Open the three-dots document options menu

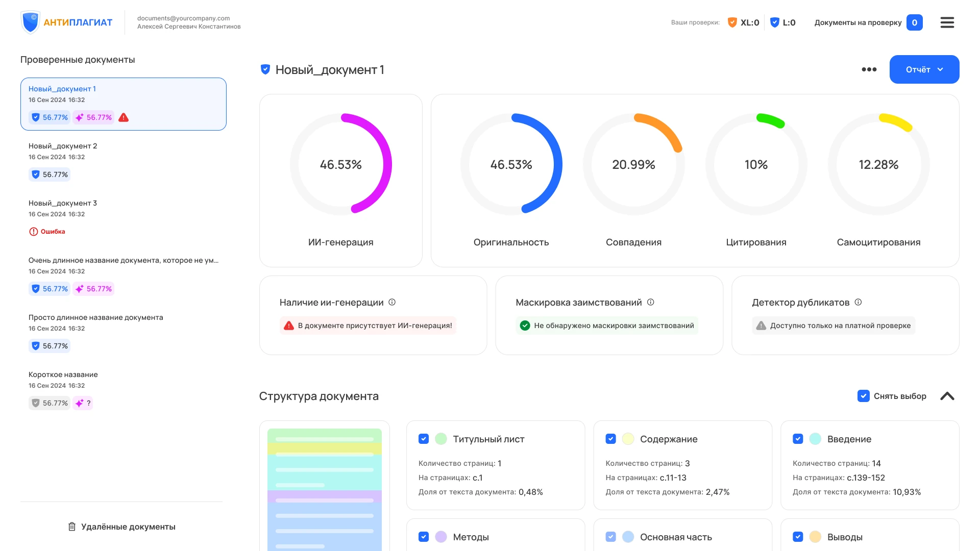(x=869, y=69)
